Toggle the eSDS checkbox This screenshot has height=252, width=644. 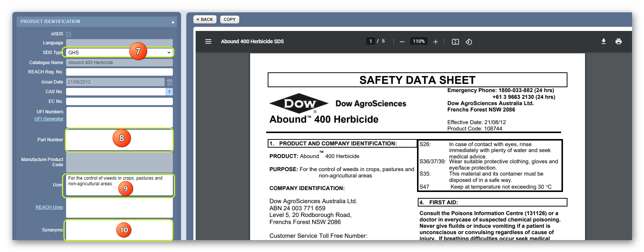(68, 34)
